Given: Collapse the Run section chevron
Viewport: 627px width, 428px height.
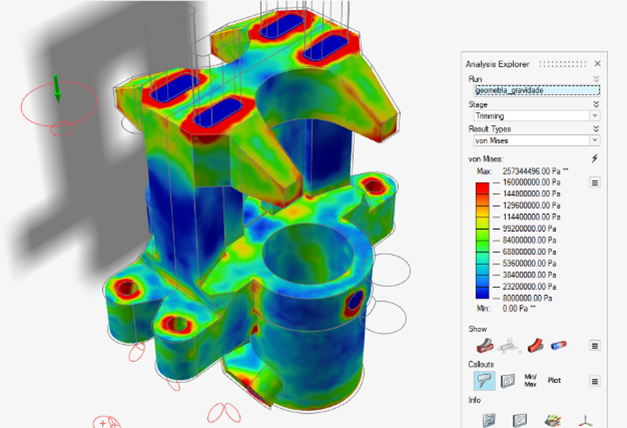Looking at the screenshot, I should pos(596,78).
